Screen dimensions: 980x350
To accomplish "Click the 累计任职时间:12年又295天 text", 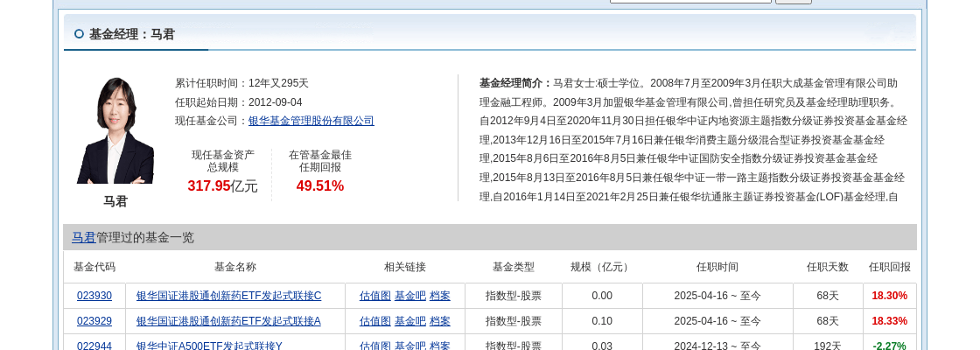I will click(x=241, y=83).
